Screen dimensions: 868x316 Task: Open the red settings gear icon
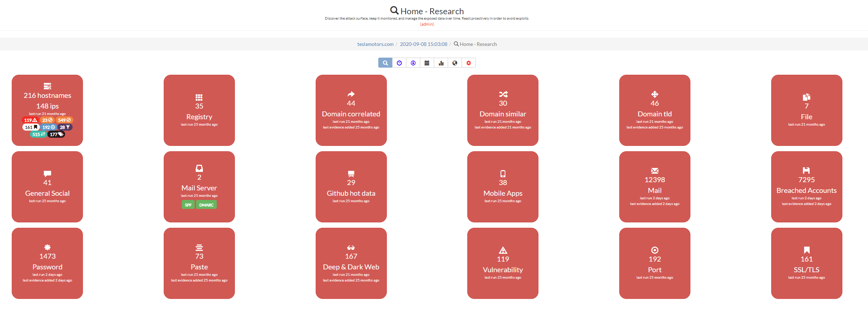469,63
